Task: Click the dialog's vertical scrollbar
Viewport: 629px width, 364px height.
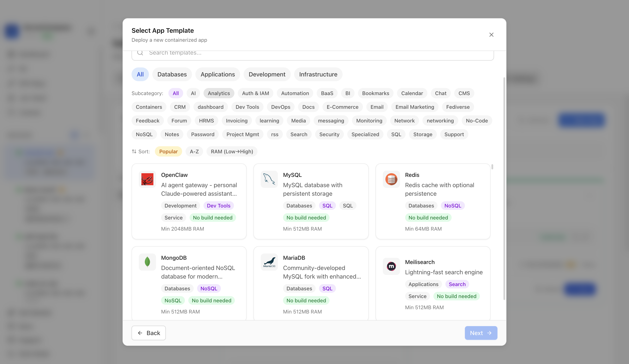Action: point(504,188)
